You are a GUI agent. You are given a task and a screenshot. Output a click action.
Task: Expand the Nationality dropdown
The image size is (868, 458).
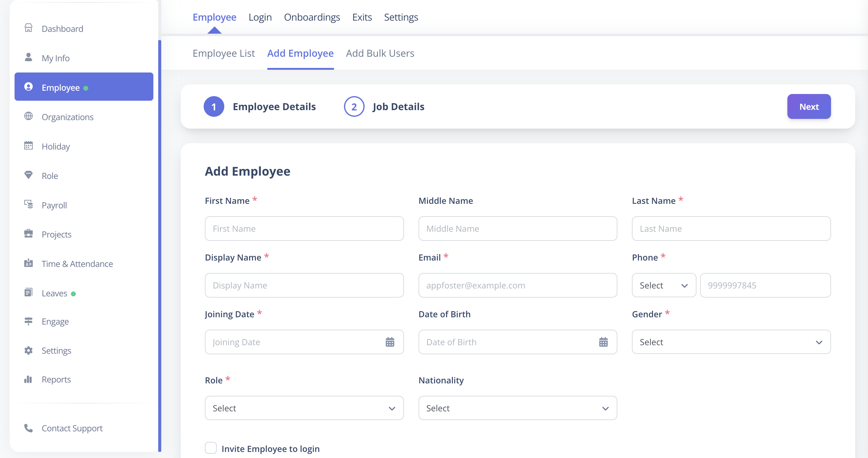point(518,408)
